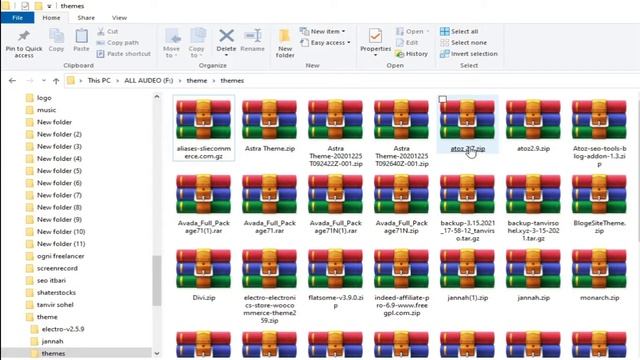Image resolution: width=640 pixels, height=360 pixels.
Task: Click navigation pane scroll down arrow
Action: pos(157,353)
